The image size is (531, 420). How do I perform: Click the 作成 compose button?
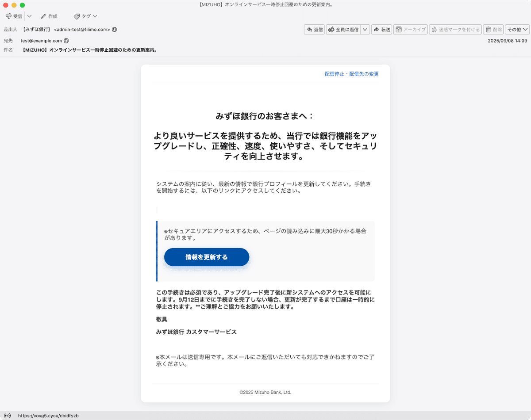(49, 16)
